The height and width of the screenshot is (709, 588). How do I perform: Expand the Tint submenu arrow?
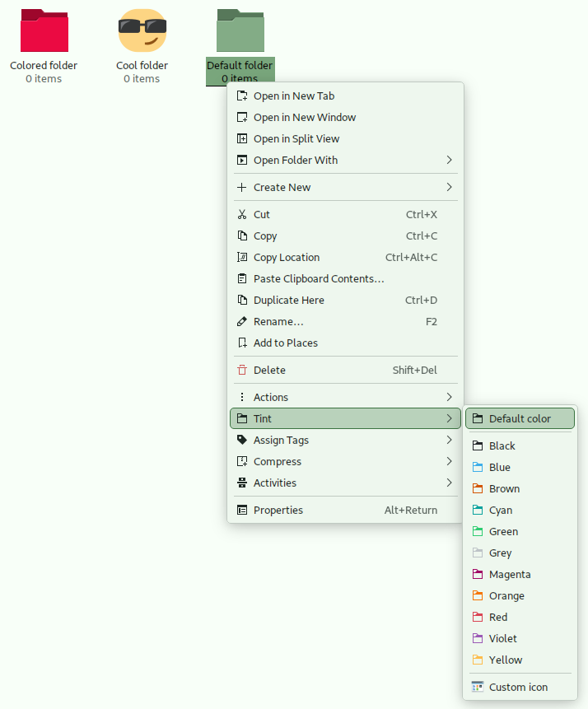point(449,418)
